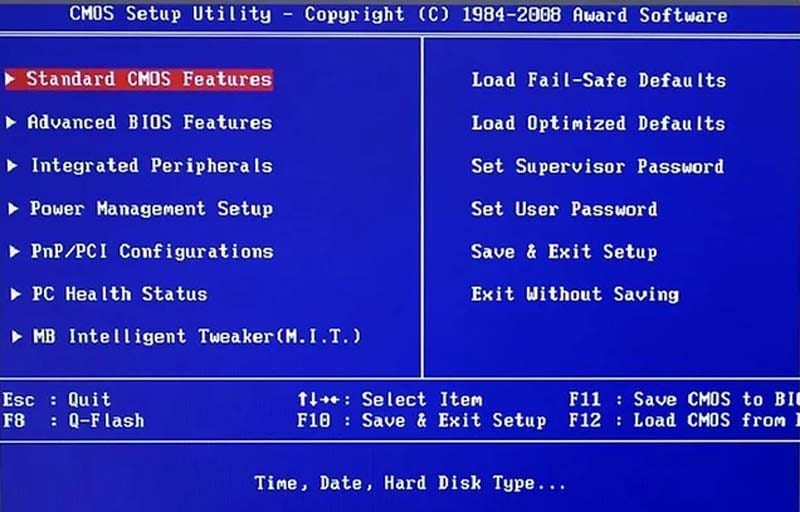Select Exit Without Saving

coord(575,294)
